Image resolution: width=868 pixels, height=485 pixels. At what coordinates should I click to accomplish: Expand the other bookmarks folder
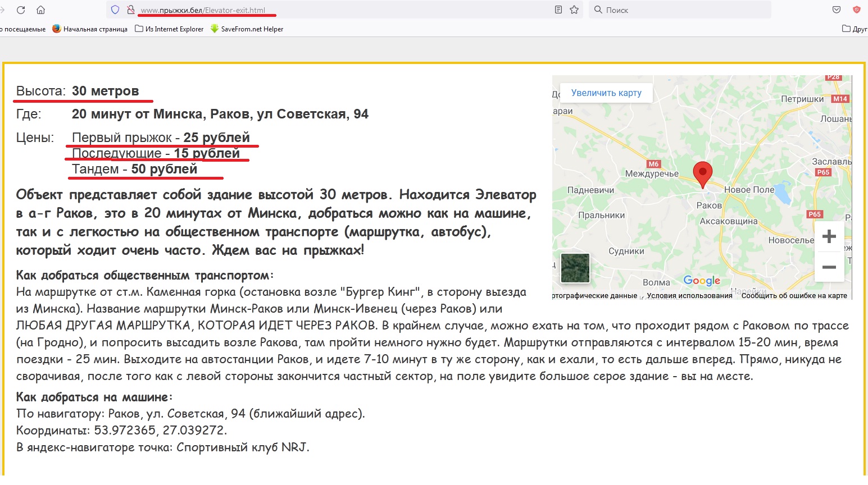pos(854,29)
